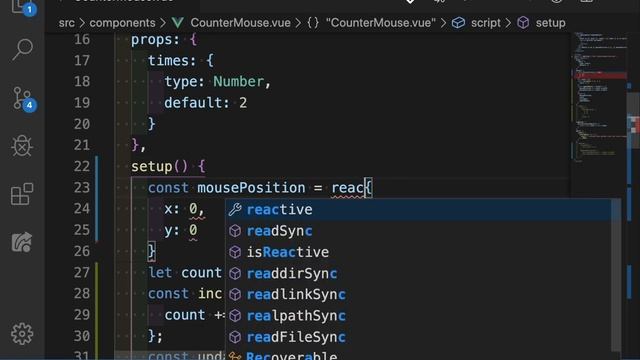Select the "CounterMouse.vue" object breadcrumb

[381, 23]
